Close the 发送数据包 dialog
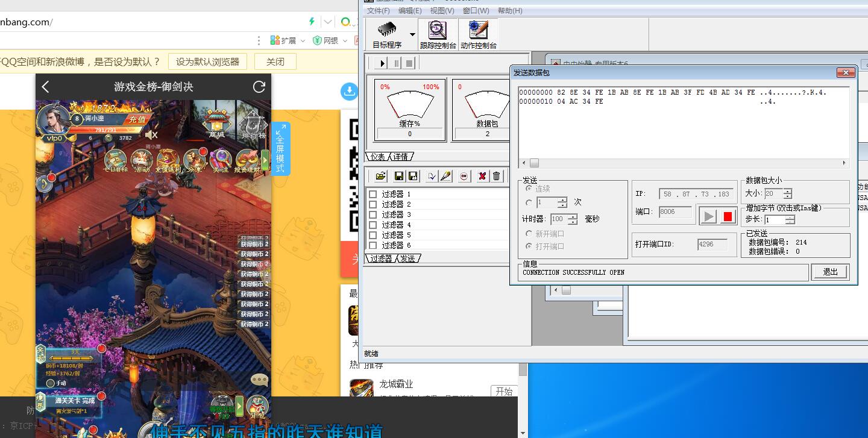Viewport: 868px width, 438px height. [x=846, y=72]
